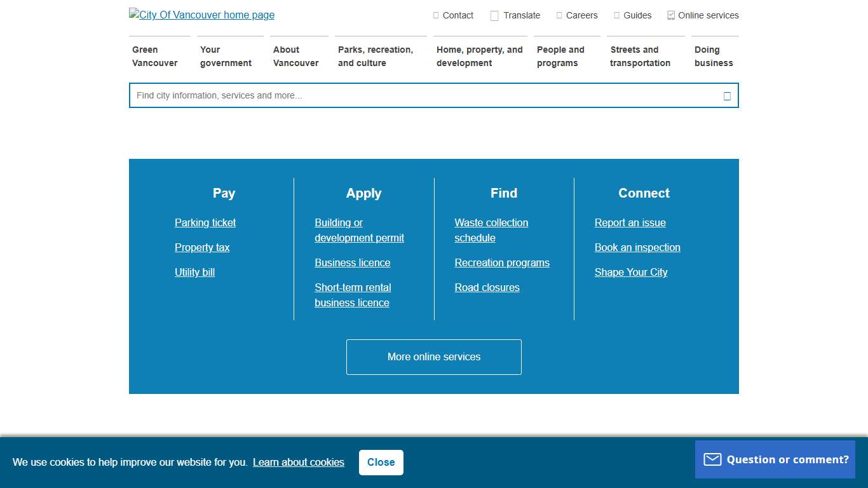868x488 pixels.
Task: Open the Parking ticket payment link
Action: [205, 222]
